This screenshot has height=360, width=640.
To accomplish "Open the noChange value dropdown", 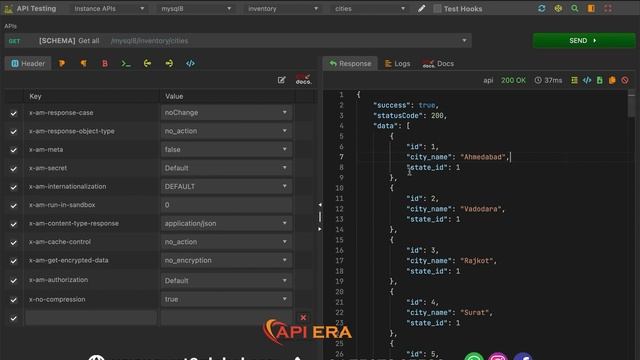I will 227,113.
